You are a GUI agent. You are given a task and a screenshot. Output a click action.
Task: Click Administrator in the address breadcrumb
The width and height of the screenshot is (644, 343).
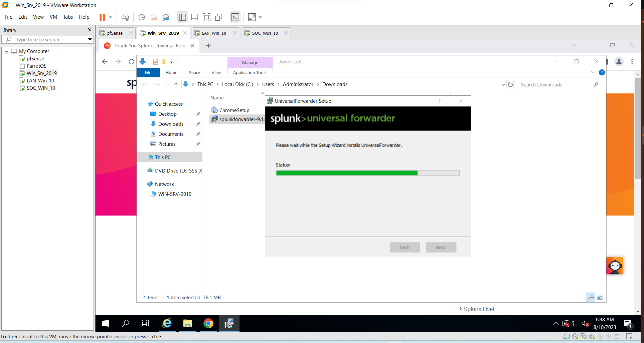298,84
